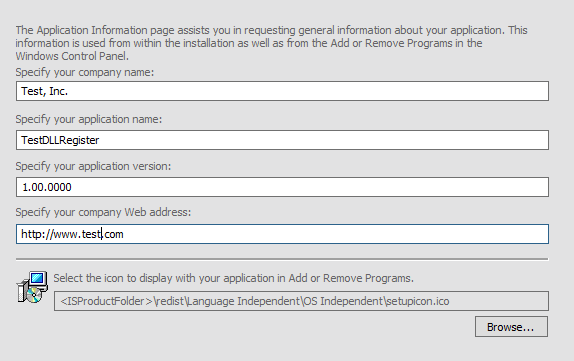Select the 'Specify your application name:' label

click(x=89, y=119)
